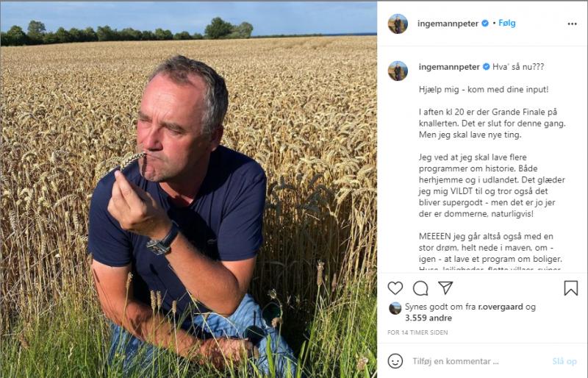This screenshot has height=378, width=588.
Task: Open r.overgaard profile link
Action: pos(501,307)
